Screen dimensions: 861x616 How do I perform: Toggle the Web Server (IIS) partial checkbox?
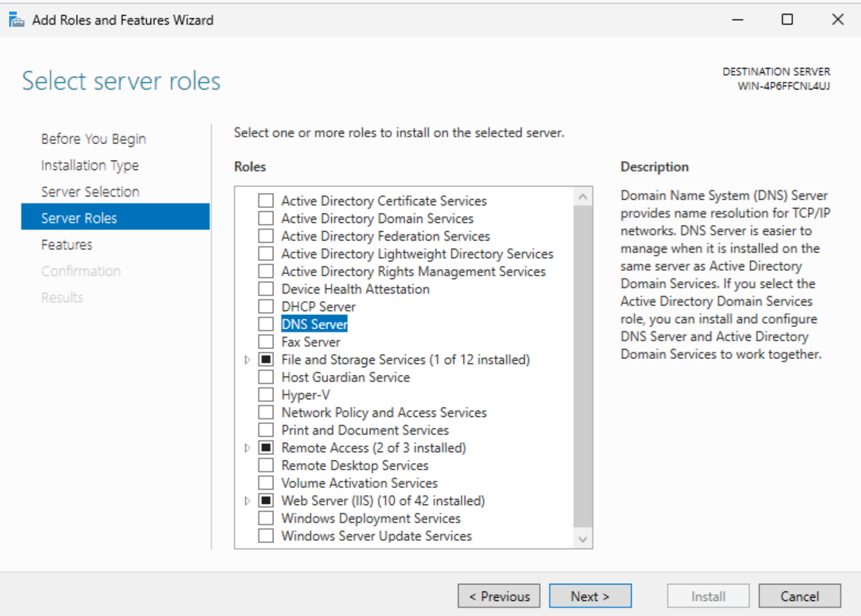[x=266, y=501]
